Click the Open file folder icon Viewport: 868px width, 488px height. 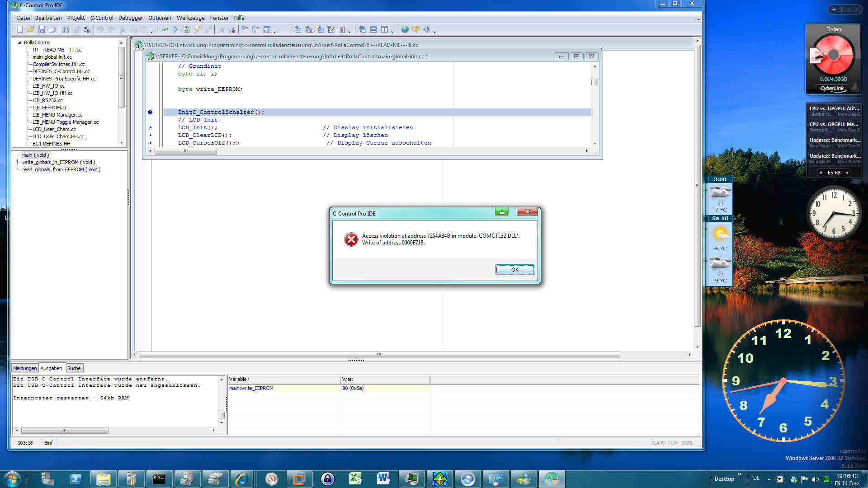pos(31,30)
